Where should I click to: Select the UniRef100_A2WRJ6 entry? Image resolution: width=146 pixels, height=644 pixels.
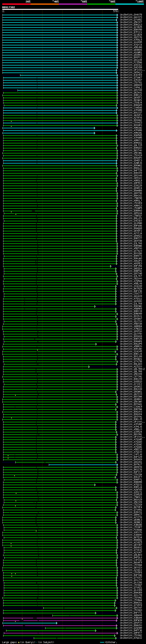pyautogui.click(x=131, y=163)
